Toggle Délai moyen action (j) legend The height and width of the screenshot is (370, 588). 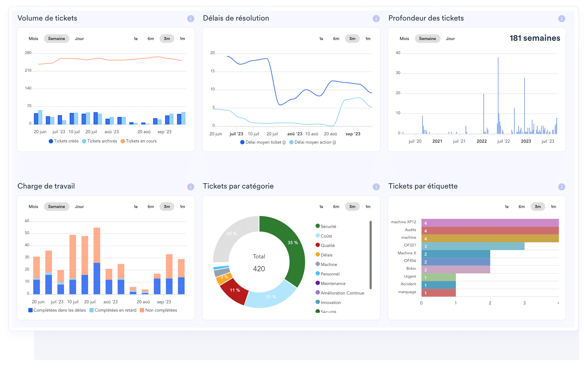click(x=312, y=142)
